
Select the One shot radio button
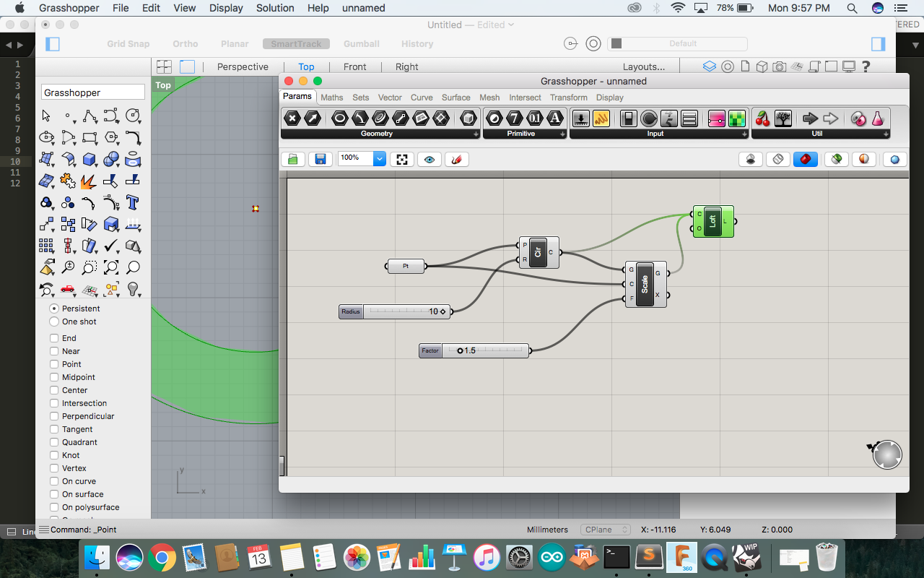tap(54, 322)
